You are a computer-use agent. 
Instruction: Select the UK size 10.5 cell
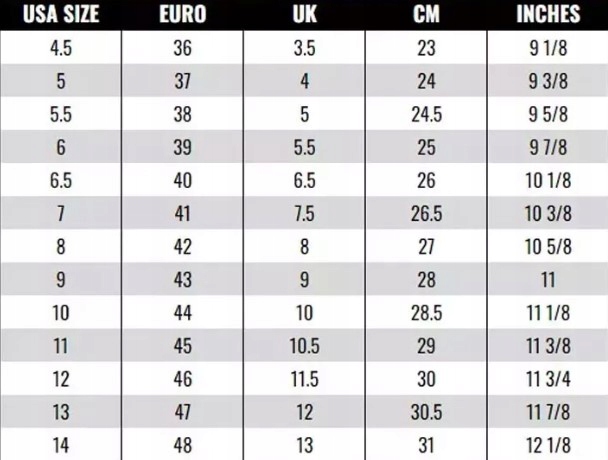(304, 346)
